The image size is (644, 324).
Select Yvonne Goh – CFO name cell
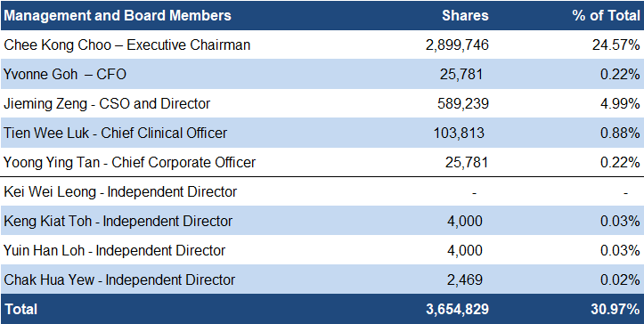[x=65, y=75]
